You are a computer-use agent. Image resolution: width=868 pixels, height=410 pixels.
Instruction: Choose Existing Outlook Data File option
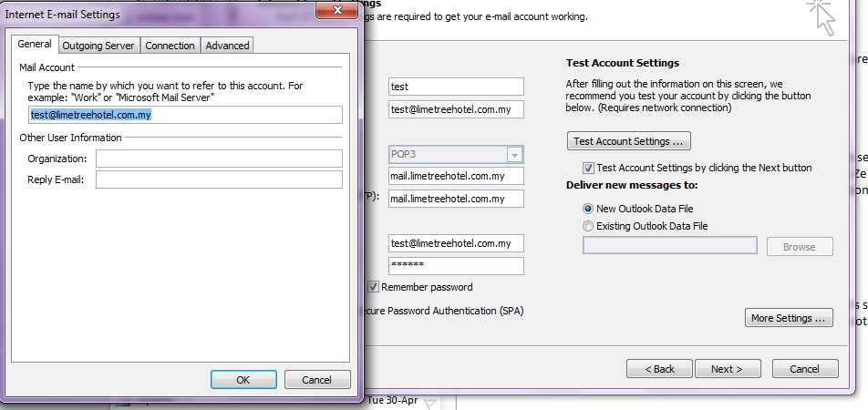(588, 226)
